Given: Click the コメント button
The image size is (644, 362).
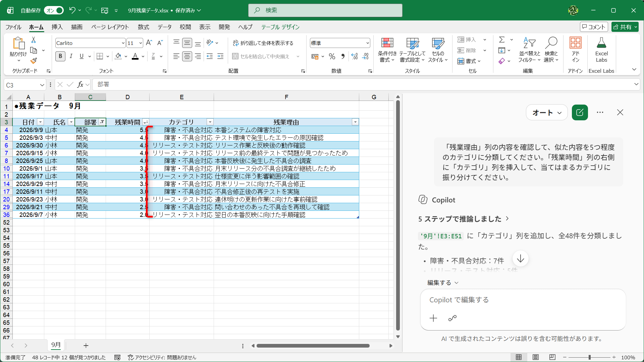Looking at the screenshot, I should tap(594, 27).
